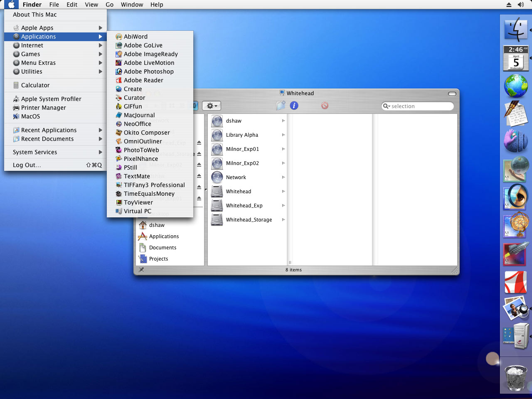This screenshot has height=399, width=532.
Task: Click the search field in Whitehead window
Action: 418,106
